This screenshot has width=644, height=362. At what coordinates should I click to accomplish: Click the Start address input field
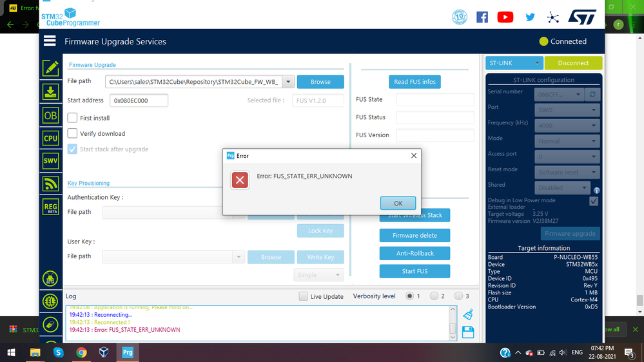coord(139,100)
